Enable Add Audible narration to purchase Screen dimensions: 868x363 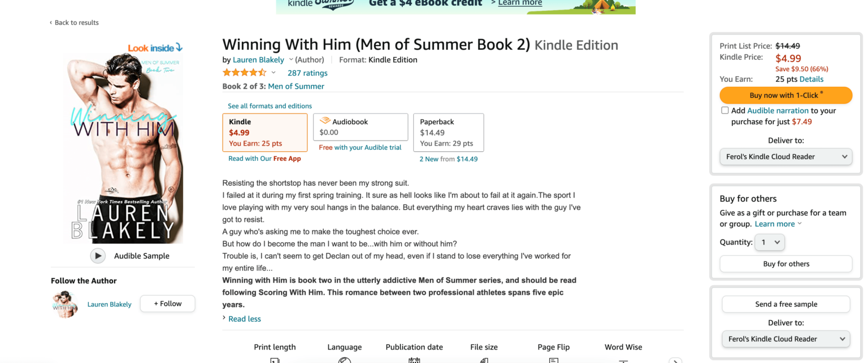(x=725, y=110)
